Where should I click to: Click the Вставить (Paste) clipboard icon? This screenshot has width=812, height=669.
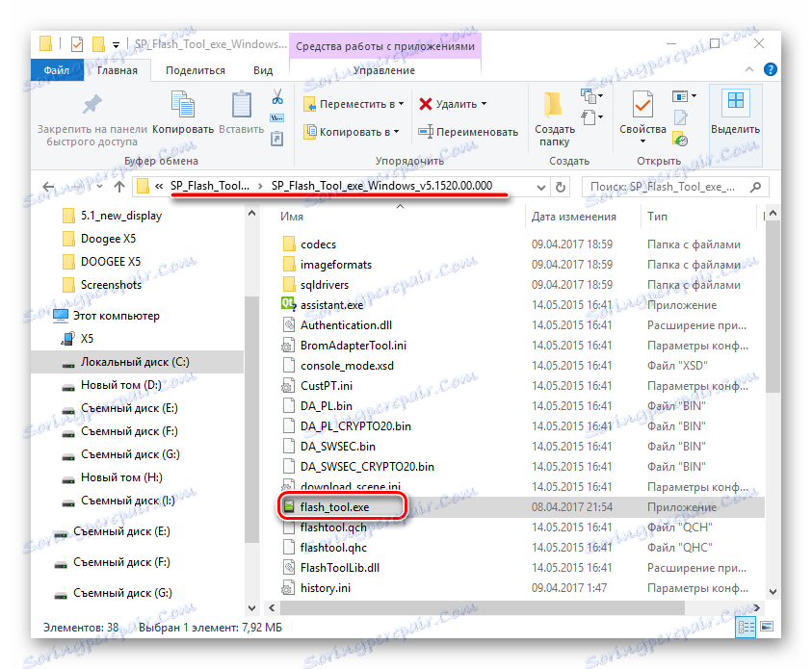242,104
